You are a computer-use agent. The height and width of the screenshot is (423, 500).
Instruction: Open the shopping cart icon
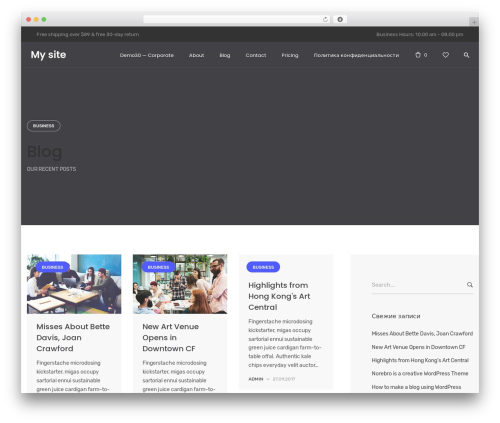tap(418, 55)
